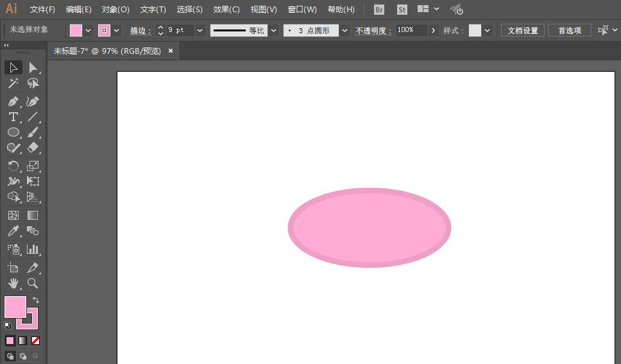Image resolution: width=621 pixels, height=364 pixels.
Task: Select the Rotate tool
Action: coord(13,166)
